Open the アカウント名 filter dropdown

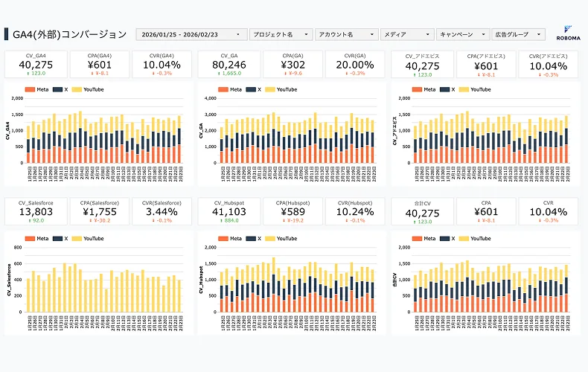click(x=345, y=34)
